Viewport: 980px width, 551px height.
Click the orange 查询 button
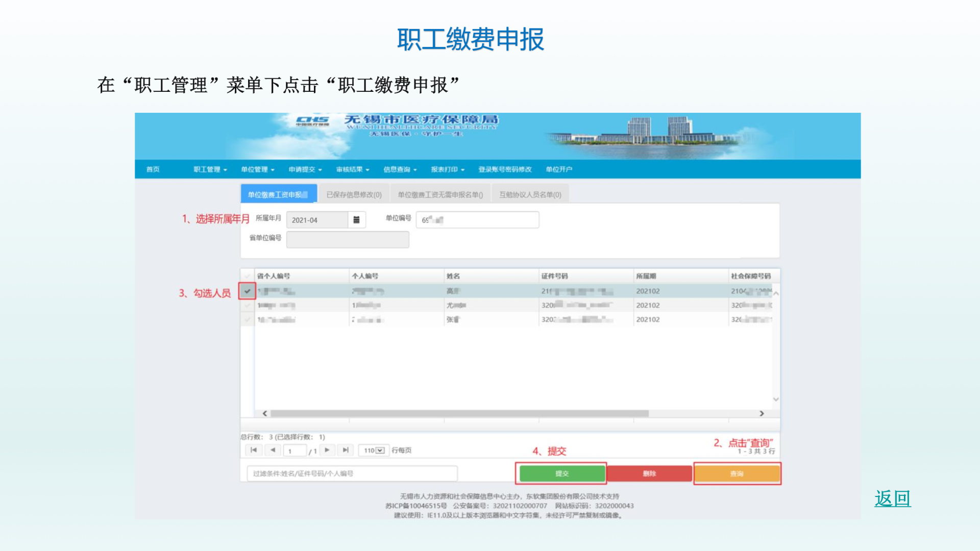click(x=737, y=473)
